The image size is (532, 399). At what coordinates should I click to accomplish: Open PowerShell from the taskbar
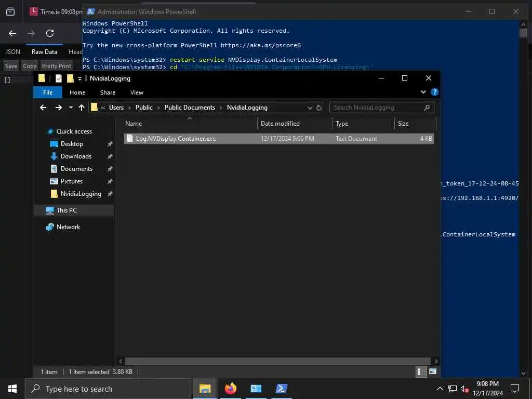pyautogui.click(x=281, y=389)
